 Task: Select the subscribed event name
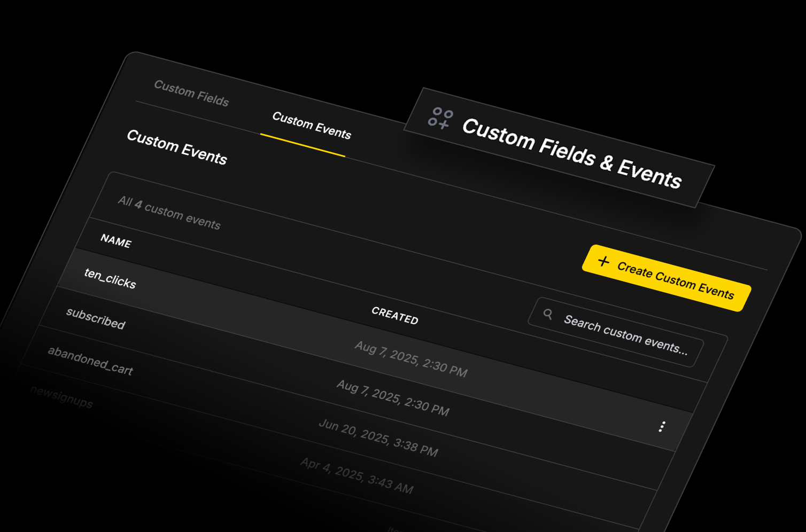(96, 319)
